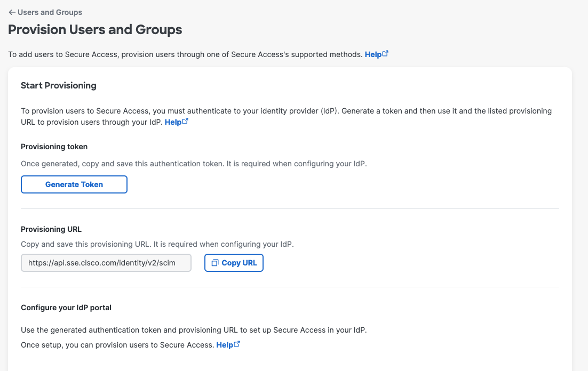Click the Provisioning URL section label
This screenshot has width=588, height=371.
(51, 229)
